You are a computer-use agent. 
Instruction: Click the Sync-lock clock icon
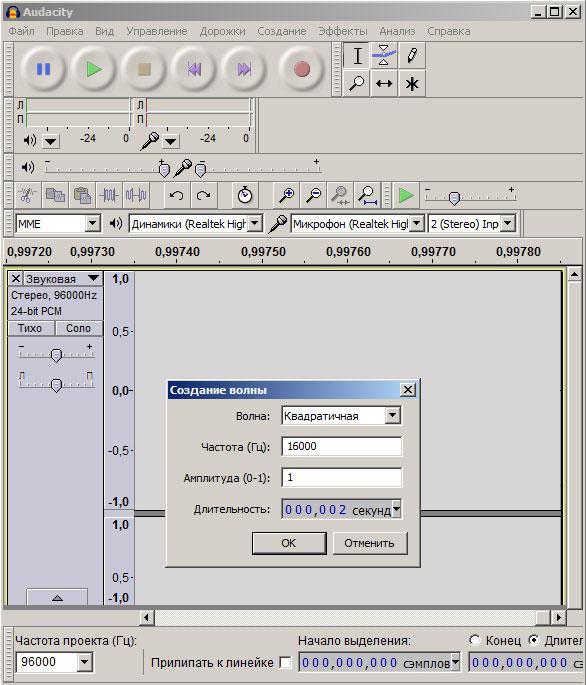coord(245,195)
